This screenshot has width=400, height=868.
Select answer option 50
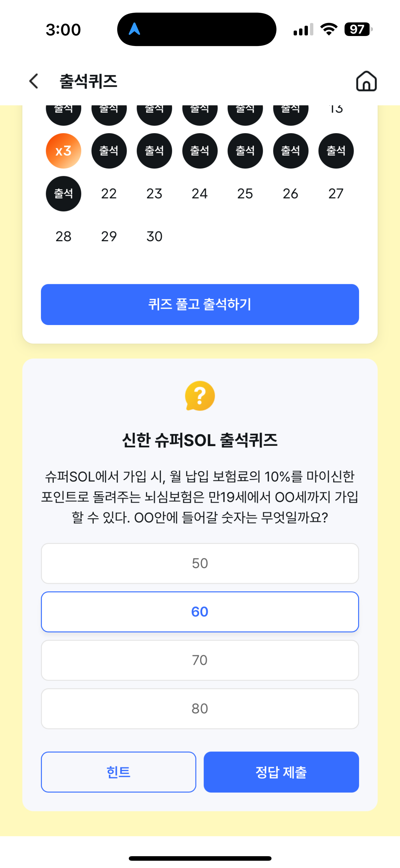200,563
